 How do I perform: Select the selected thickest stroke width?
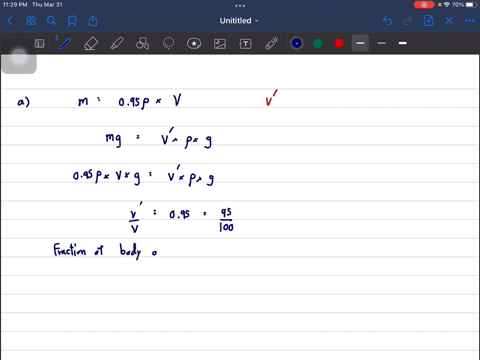360,43
